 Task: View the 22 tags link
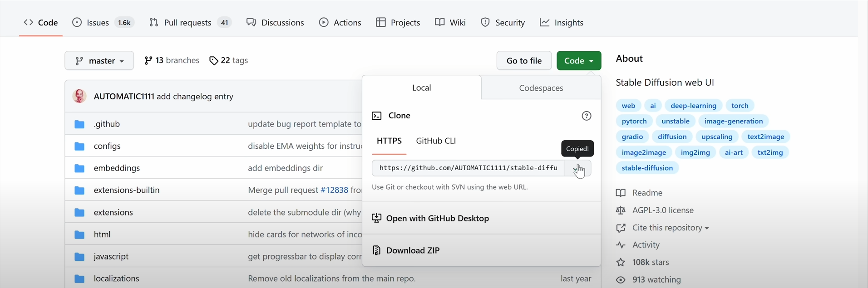(228, 60)
